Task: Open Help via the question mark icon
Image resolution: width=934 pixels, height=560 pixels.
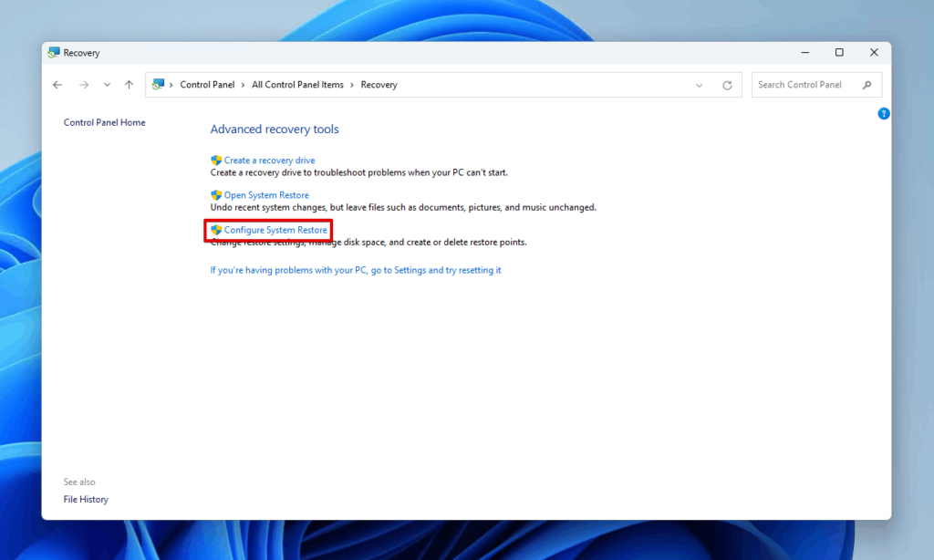Action: [883, 113]
